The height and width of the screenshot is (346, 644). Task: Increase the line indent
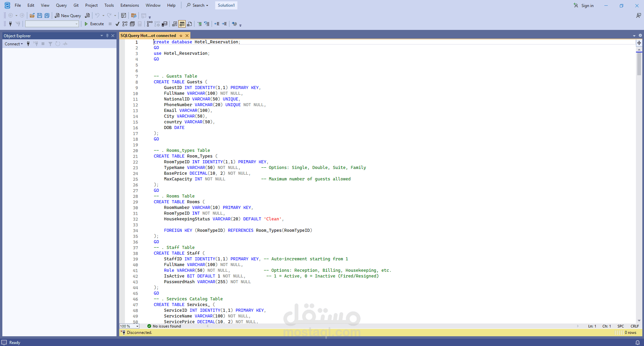pyautogui.click(x=224, y=24)
